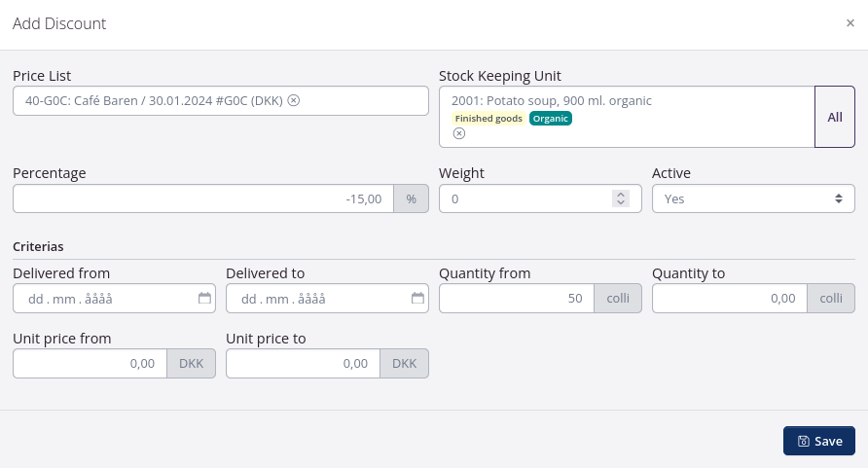Viewport: 868px width, 468px height.
Task: Open the Active dropdown
Action: point(752,198)
